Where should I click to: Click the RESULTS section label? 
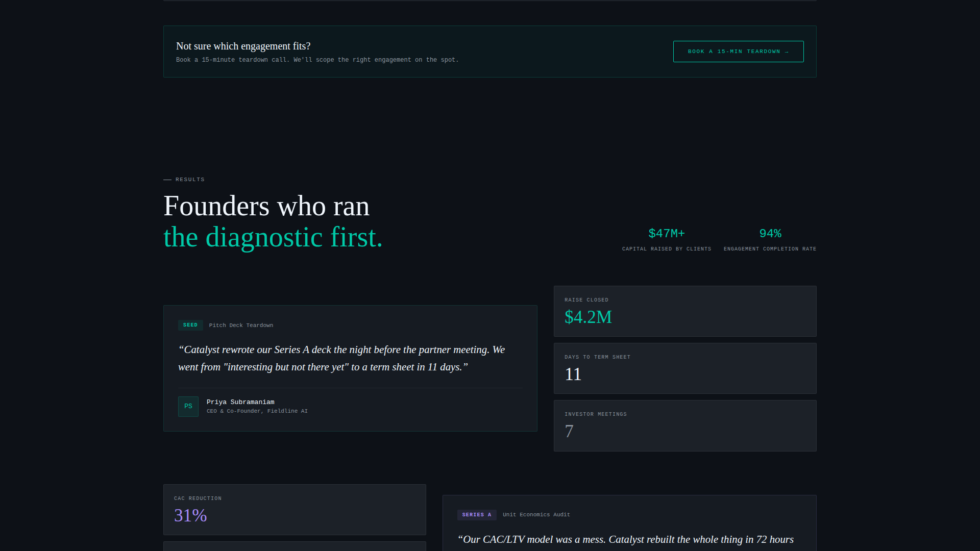pyautogui.click(x=190, y=180)
